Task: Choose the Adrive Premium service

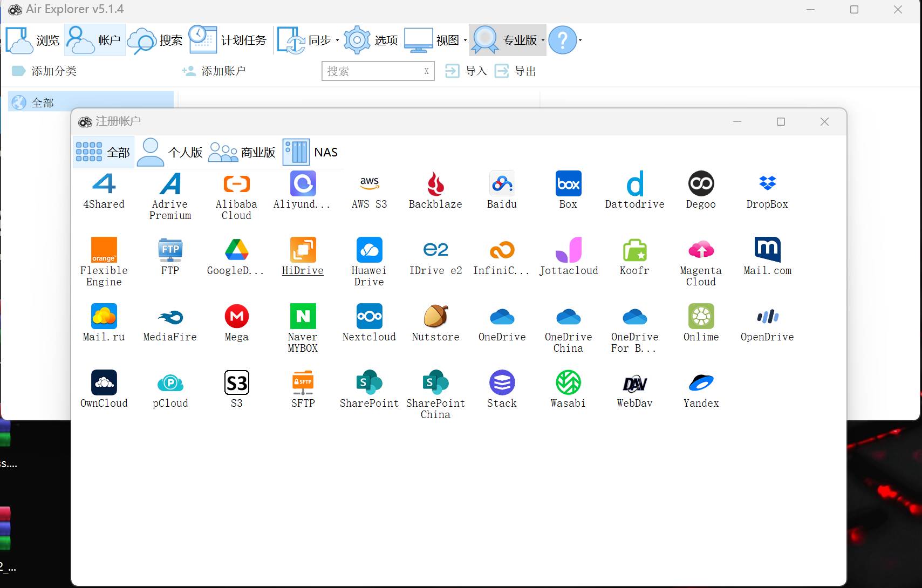Action: click(x=170, y=184)
